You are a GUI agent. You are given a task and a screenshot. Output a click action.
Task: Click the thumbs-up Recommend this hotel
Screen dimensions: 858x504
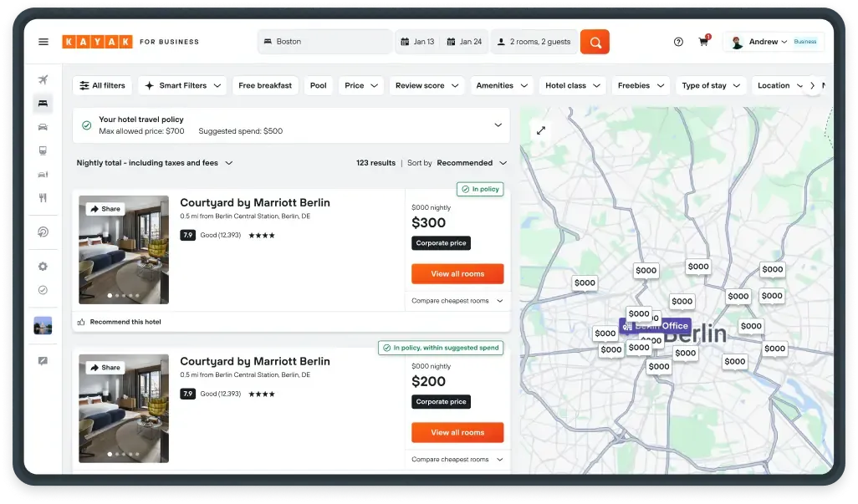tap(120, 322)
